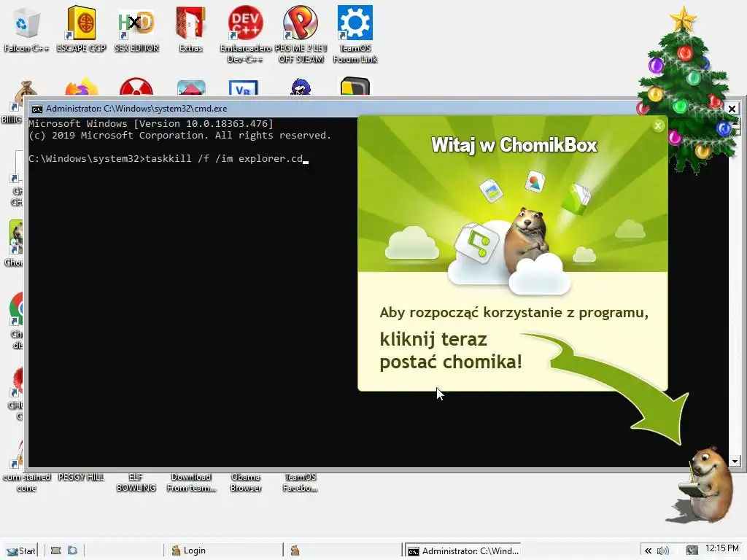Select the blue-haired character desktop icon
Screen dimensions: 747x560
[300, 87]
